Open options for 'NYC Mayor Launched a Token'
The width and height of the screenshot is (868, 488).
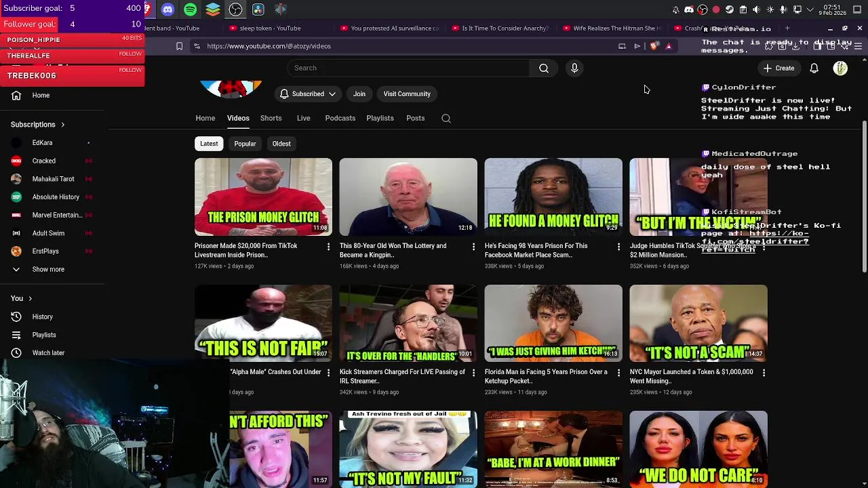click(764, 373)
